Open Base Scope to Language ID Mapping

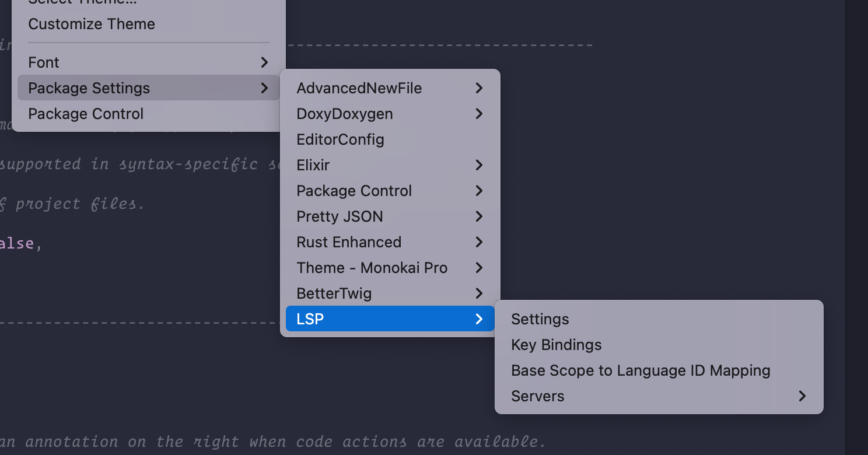point(659,370)
